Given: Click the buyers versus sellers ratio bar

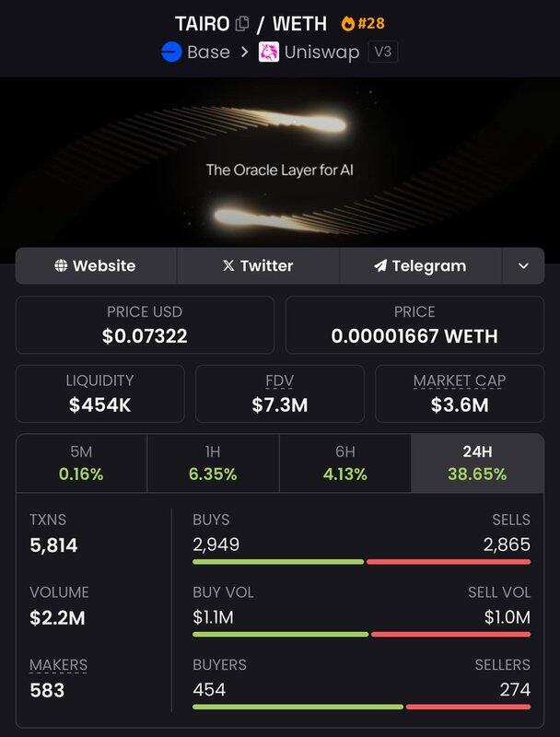Looking at the screenshot, I should [x=361, y=707].
